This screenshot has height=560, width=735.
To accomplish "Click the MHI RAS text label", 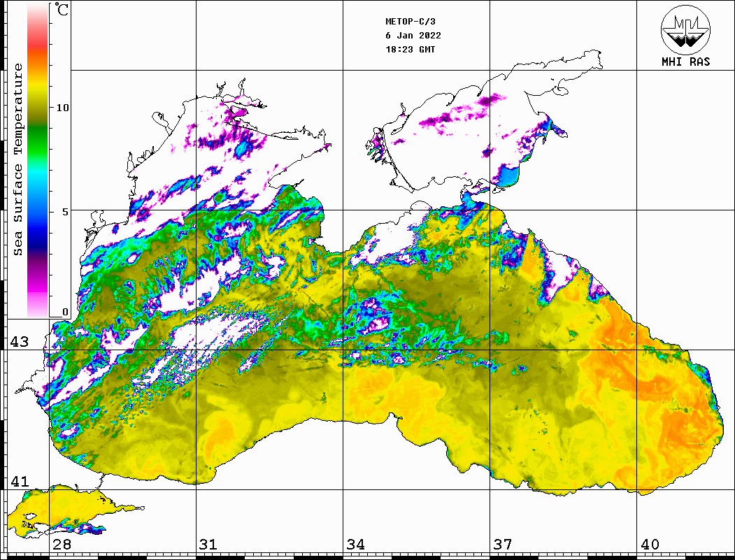I will click(686, 62).
